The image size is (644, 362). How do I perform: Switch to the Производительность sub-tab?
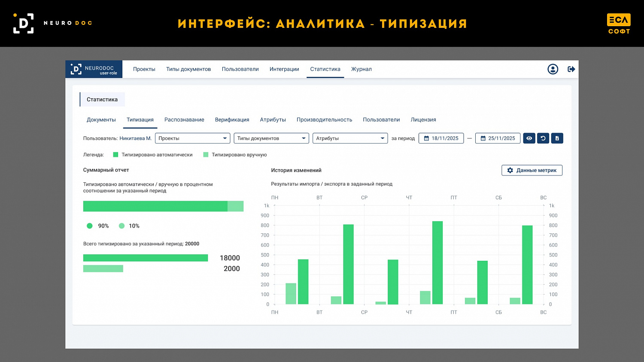324,120
